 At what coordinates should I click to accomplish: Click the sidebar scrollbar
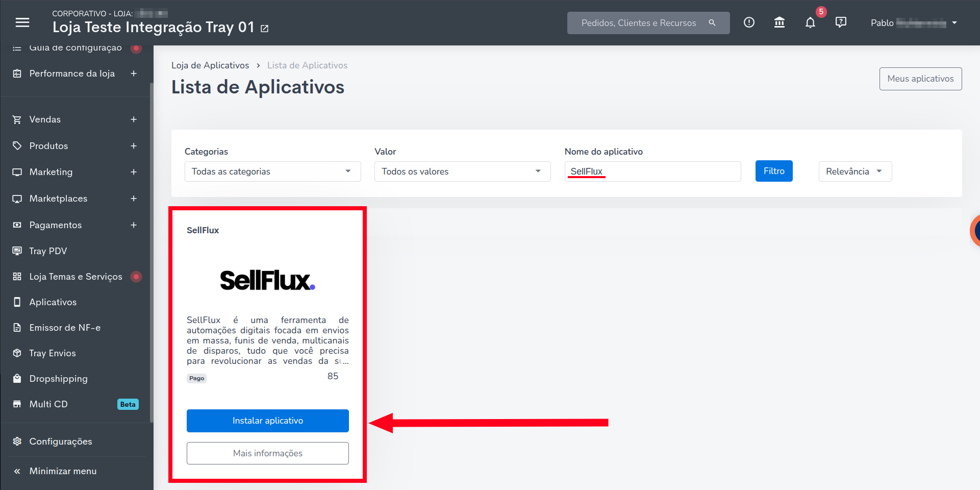pos(152,253)
